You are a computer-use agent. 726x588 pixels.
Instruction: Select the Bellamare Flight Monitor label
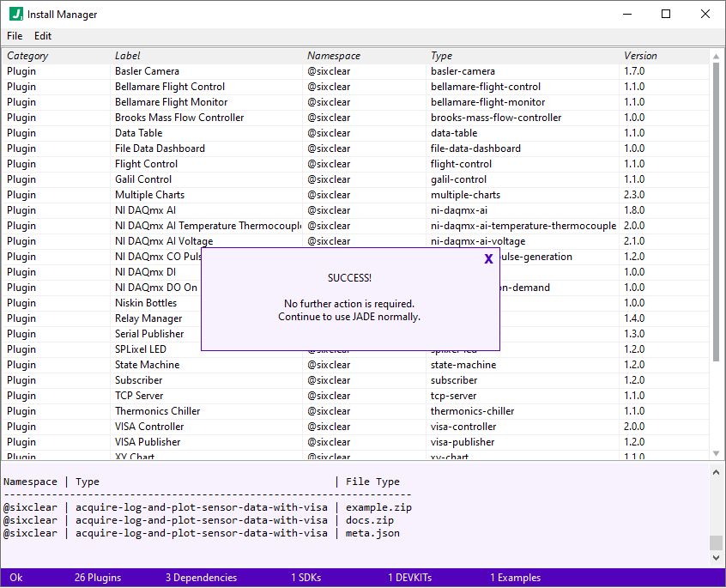pos(172,102)
